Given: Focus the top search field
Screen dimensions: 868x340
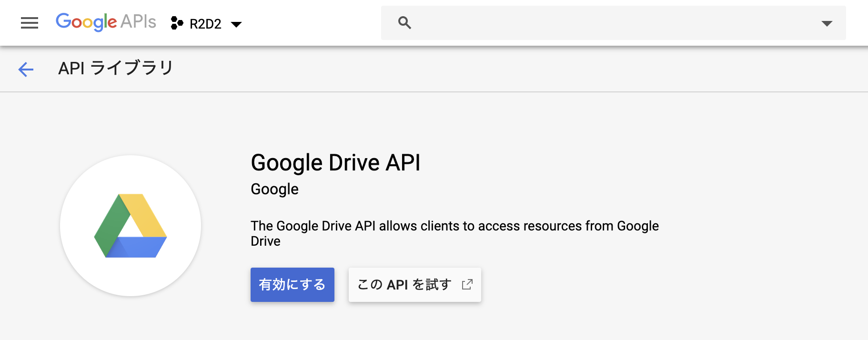Looking at the screenshot, I should [x=613, y=23].
